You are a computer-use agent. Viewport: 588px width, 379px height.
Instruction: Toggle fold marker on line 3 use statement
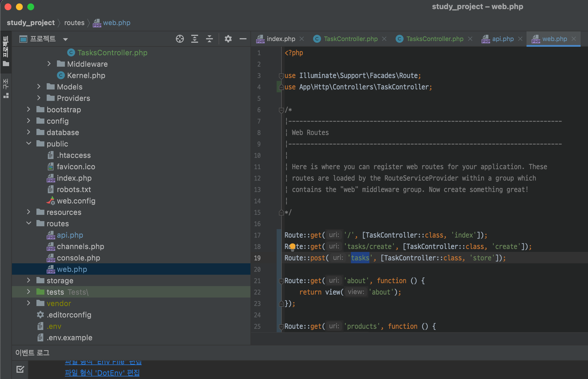click(x=281, y=76)
